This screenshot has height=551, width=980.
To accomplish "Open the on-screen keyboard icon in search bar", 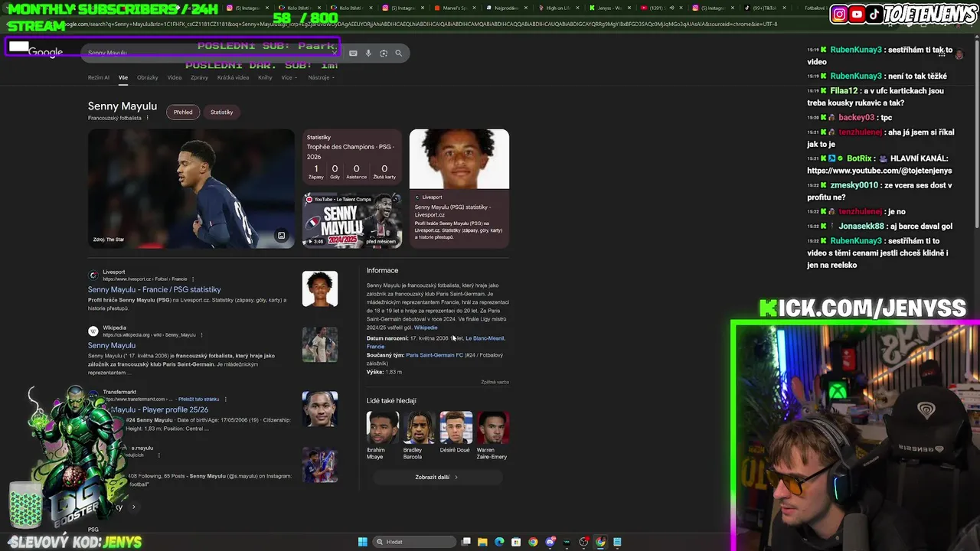I will (353, 54).
